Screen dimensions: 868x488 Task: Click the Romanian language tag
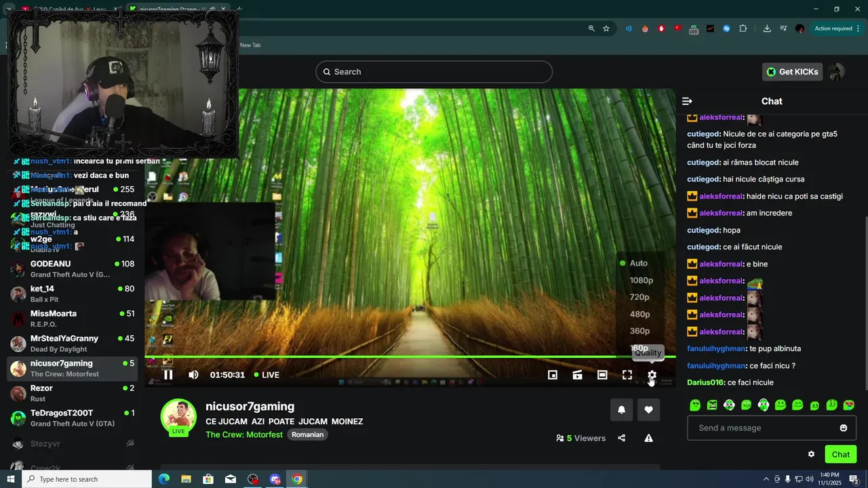tap(307, 434)
